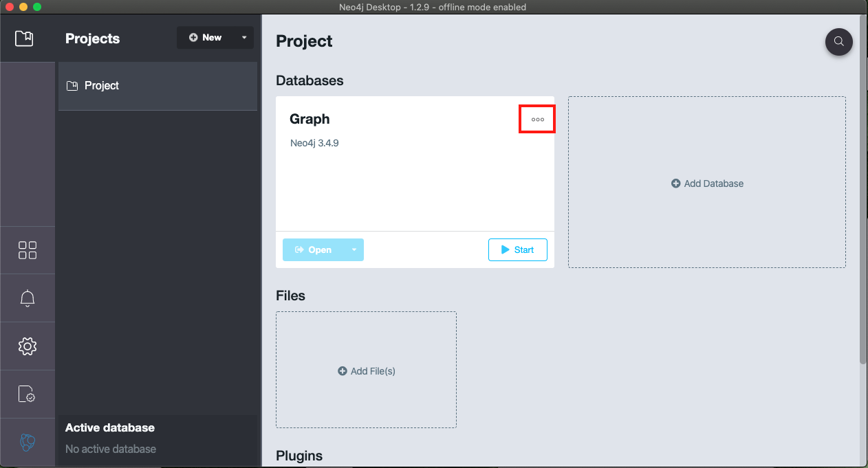Click the Project page heading
Viewport: 868px width, 468px height.
(304, 41)
